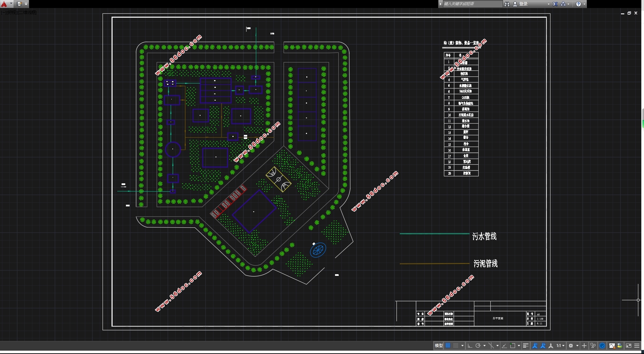The height and width of the screenshot is (354, 644).
Task: Expand the application menu arrow beside logo
Action: coord(11,4)
